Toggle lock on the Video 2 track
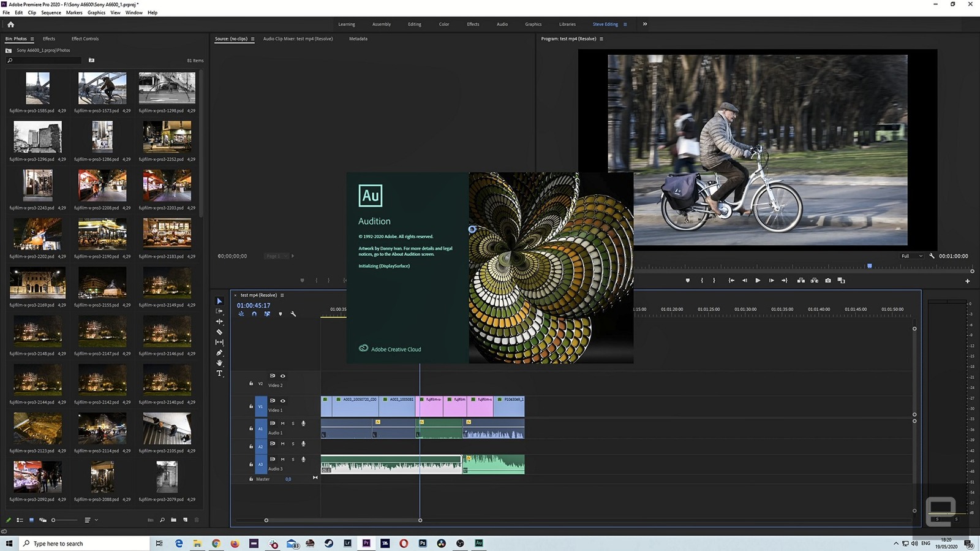980x551 pixels. pos(251,384)
